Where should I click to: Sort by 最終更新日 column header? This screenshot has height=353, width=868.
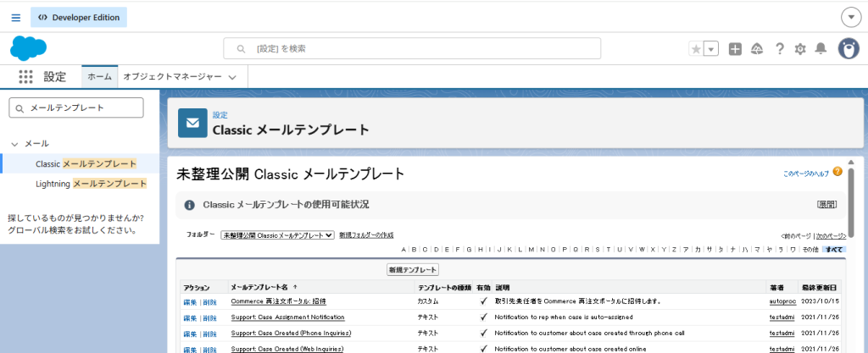821,288
